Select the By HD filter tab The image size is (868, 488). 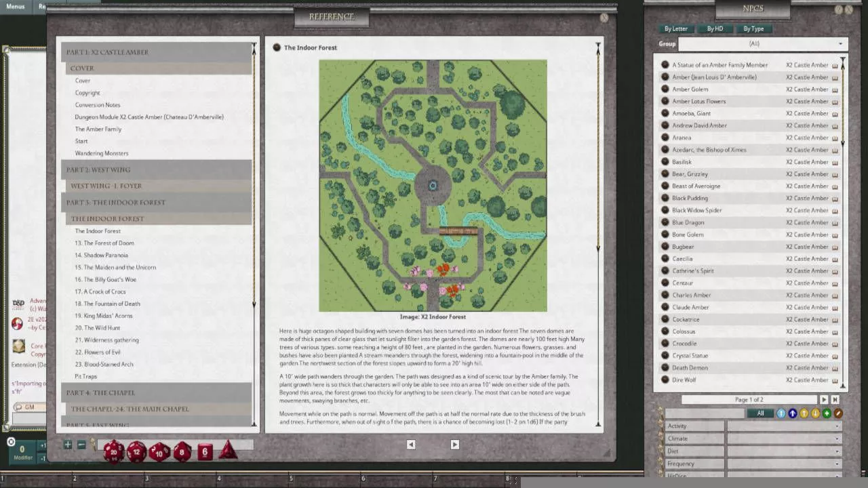715,29
